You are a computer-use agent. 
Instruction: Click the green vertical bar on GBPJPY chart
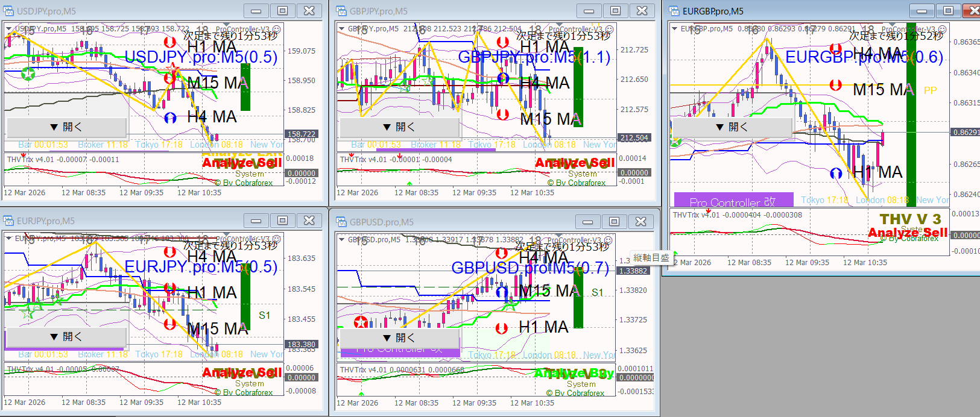[x=578, y=87]
